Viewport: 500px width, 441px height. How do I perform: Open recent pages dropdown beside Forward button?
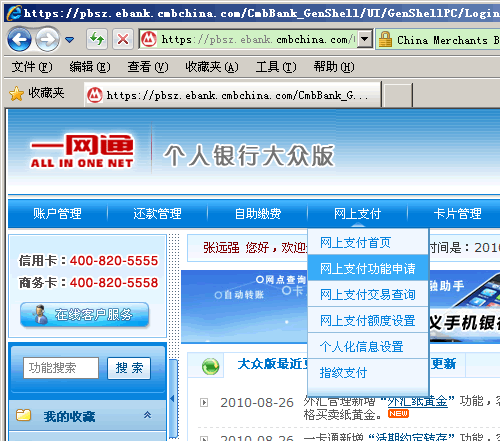[69, 40]
